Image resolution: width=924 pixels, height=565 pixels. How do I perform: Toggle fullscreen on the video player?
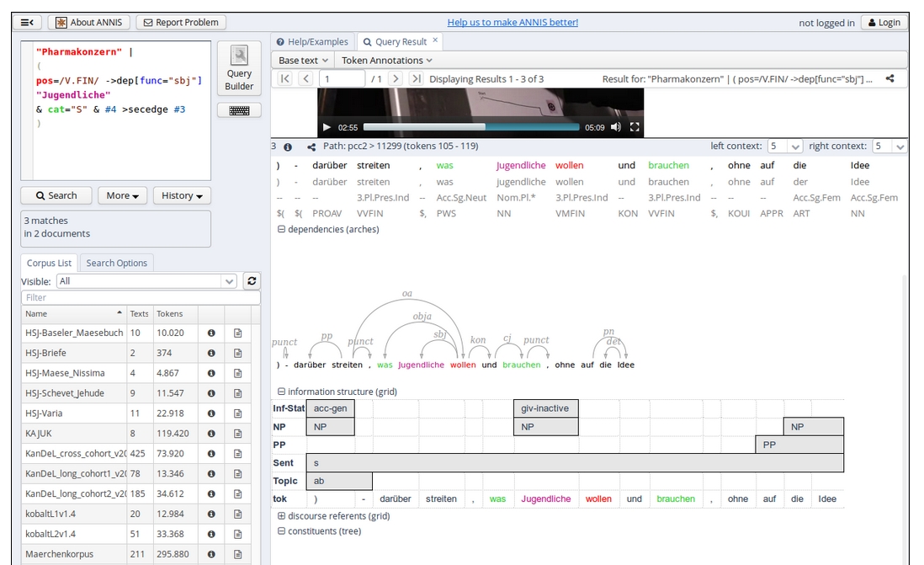635,127
